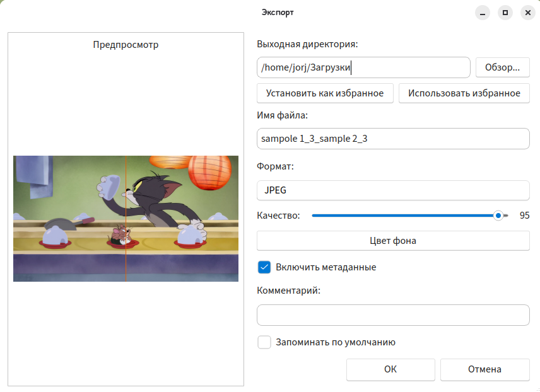Screen dimensions: 540x392
Task: Click Использовать избранное button
Action: pyautogui.click(x=464, y=93)
